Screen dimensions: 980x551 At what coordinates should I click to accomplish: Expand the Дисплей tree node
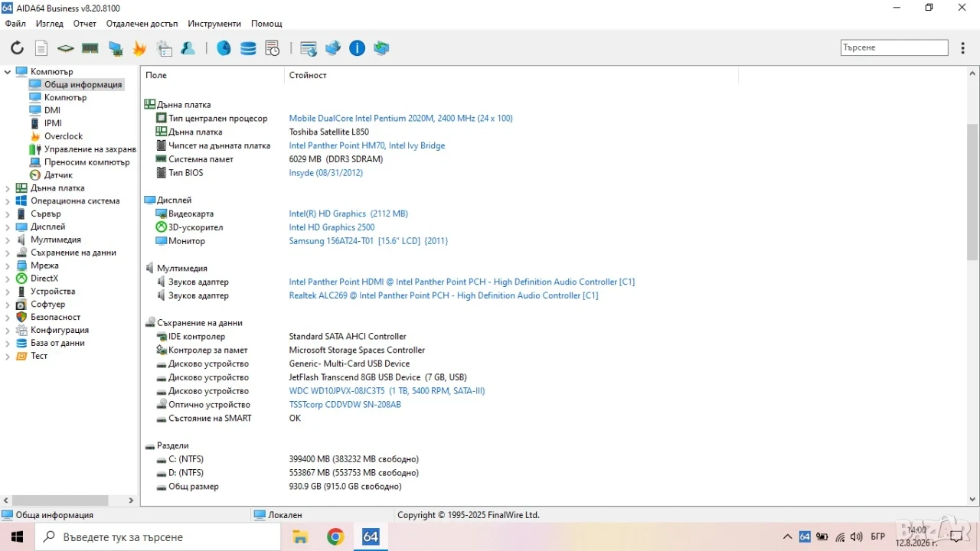point(8,227)
